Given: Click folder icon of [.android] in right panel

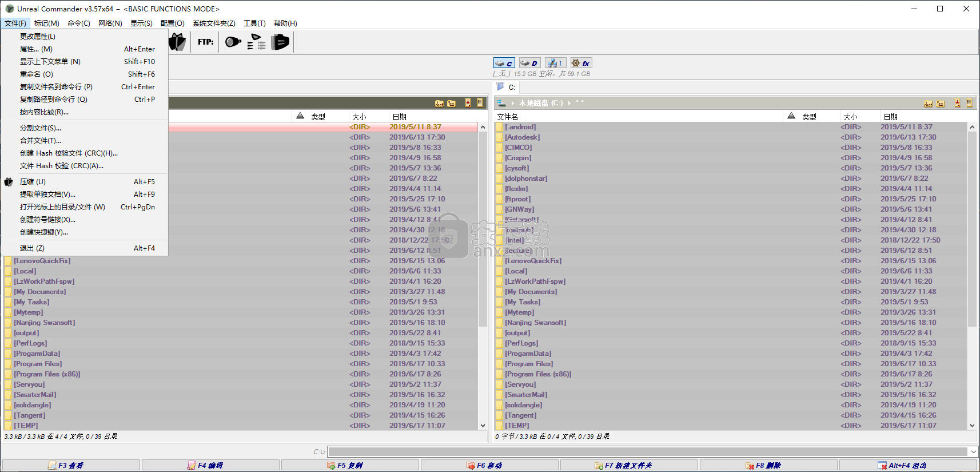Looking at the screenshot, I should click(499, 127).
